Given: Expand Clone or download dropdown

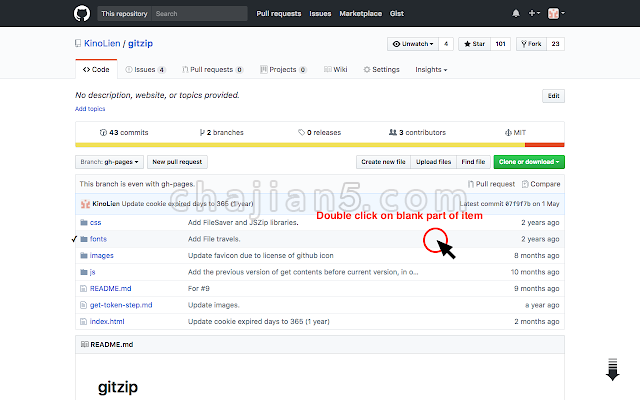Looking at the screenshot, I should coord(529,162).
